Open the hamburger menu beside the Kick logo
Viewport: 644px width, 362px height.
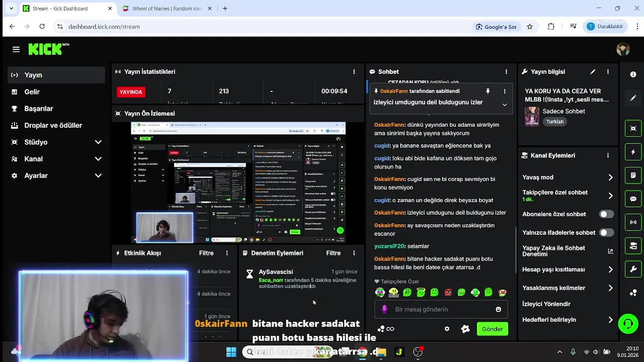16,49
